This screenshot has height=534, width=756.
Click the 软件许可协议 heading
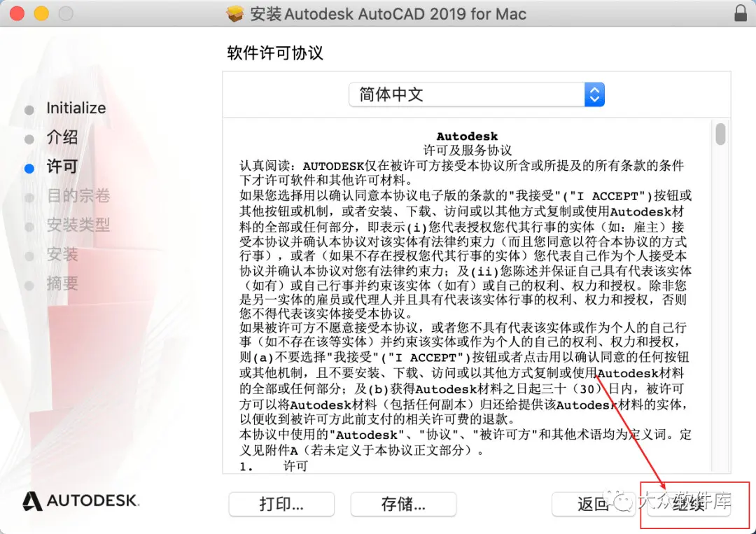click(275, 53)
